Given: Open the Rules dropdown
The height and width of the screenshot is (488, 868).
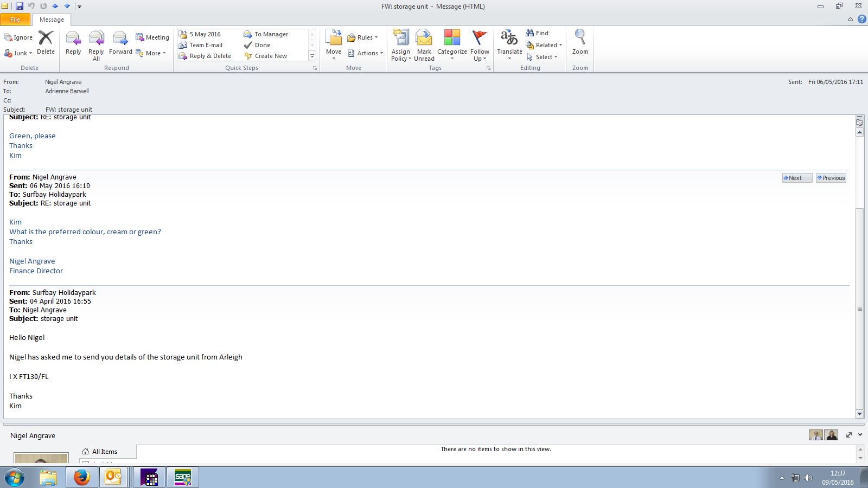Looking at the screenshot, I should [363, 37].
